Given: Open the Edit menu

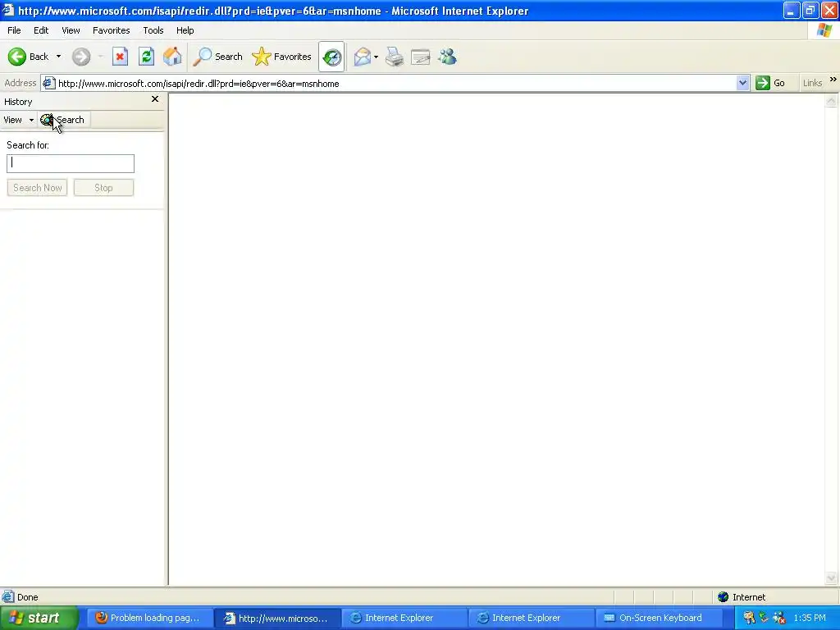Looking at the screenshot, I should coord(41,30).
